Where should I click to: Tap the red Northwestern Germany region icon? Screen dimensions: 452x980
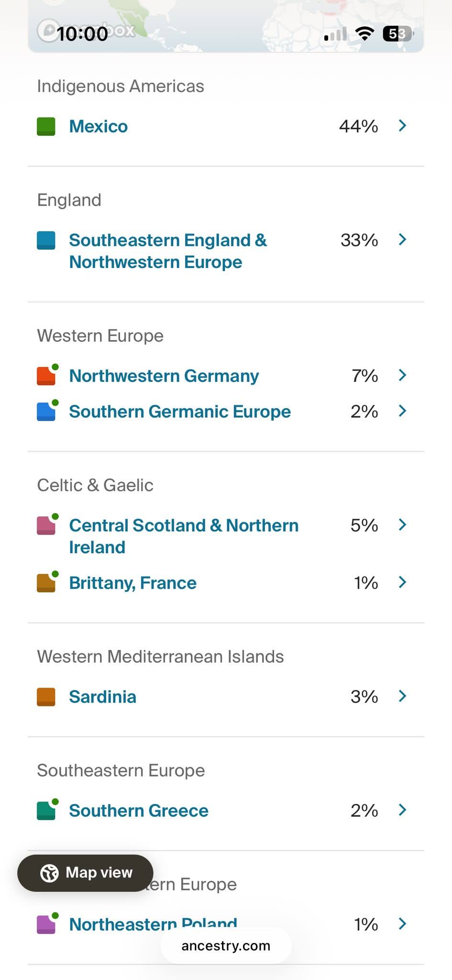click(47, 375)
